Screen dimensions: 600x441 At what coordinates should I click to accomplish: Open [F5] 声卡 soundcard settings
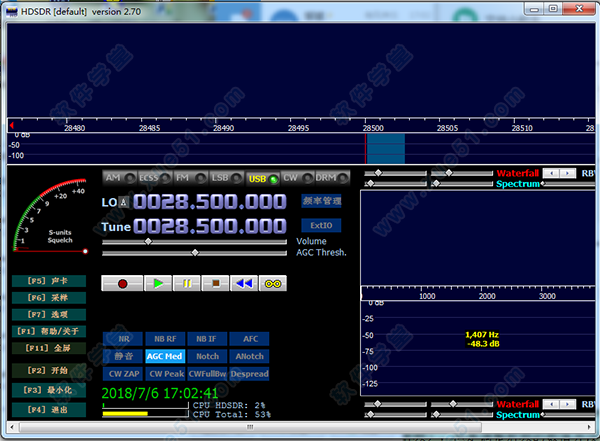click(x=49, y=281)
